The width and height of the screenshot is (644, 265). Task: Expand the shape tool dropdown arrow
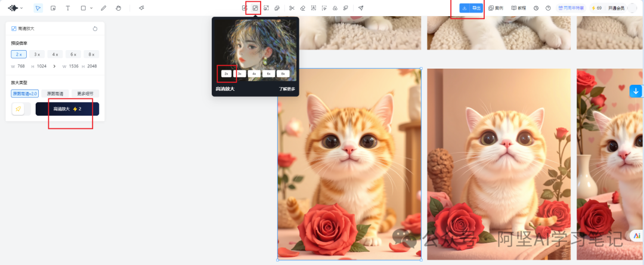(x=91, y=8)
